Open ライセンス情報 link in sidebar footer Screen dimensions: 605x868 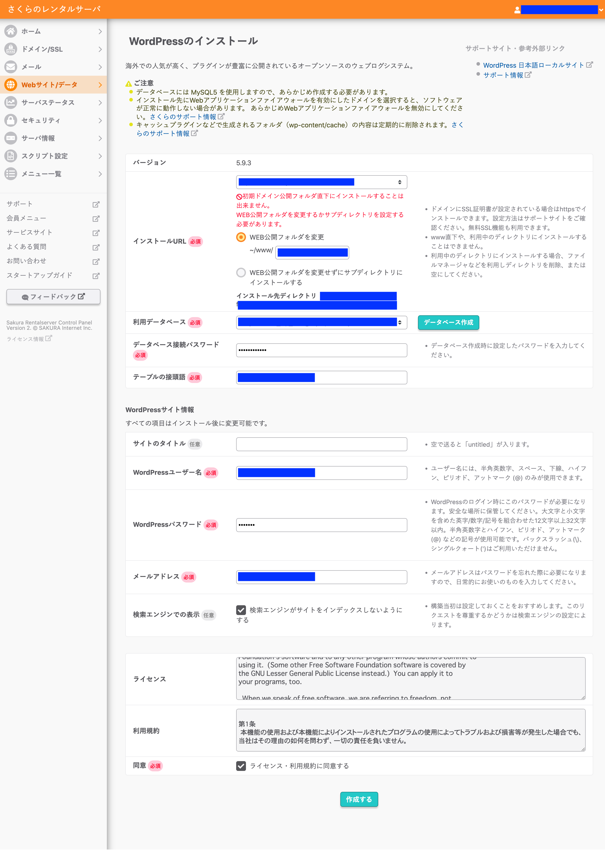[x=25, y=339]
